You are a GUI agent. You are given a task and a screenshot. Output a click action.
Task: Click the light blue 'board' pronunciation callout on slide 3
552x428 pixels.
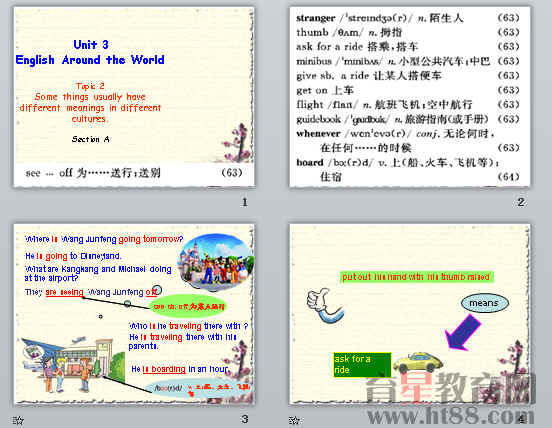pos(199,388)
